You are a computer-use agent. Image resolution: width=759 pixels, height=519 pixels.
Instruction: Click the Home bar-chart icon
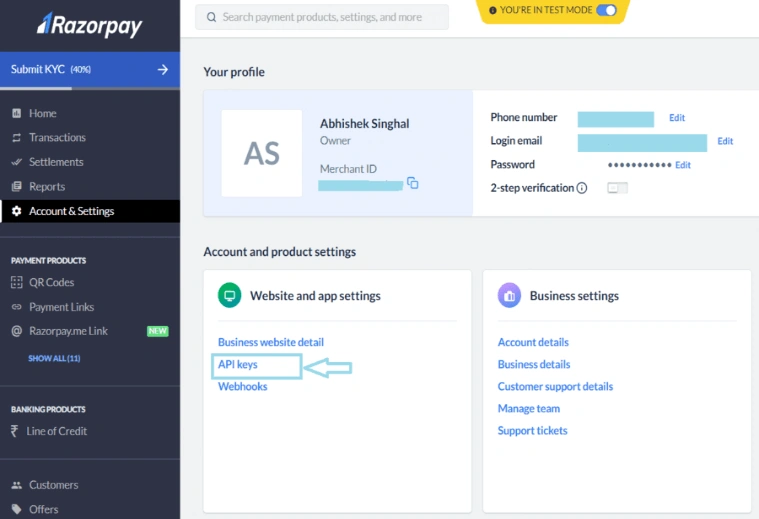click(x=16, y=113)
